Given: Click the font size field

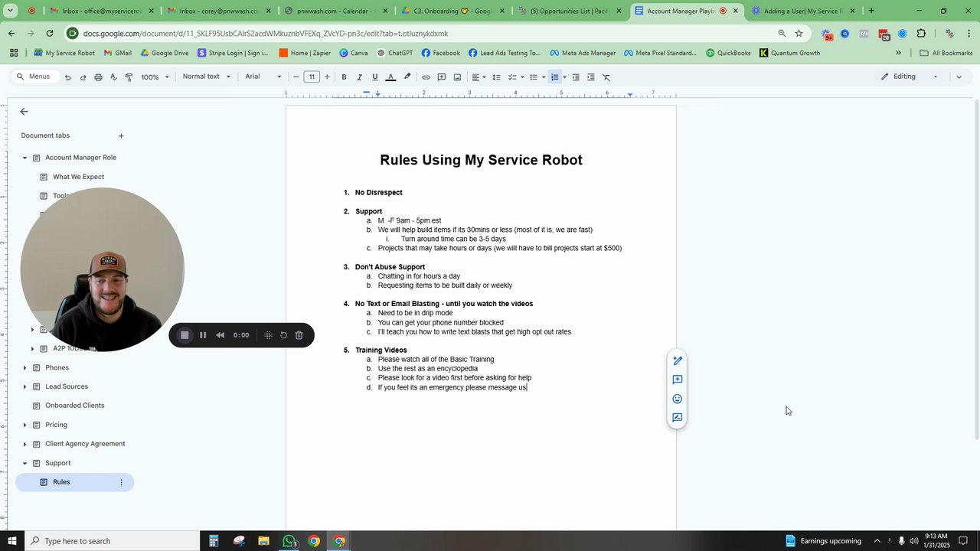Looking at the screenshot, I should tap(312, 77).
